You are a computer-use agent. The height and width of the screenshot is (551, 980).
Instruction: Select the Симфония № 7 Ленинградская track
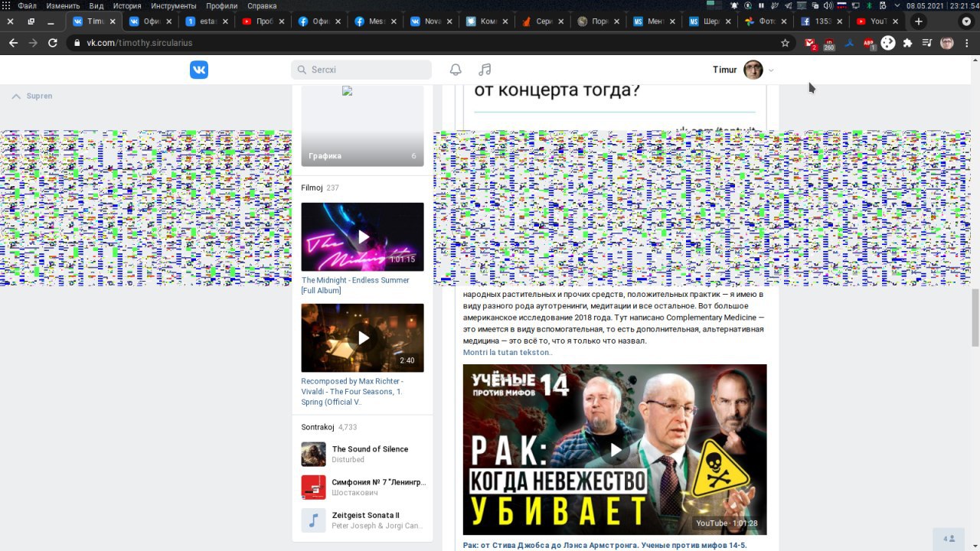tap(362, 487)
